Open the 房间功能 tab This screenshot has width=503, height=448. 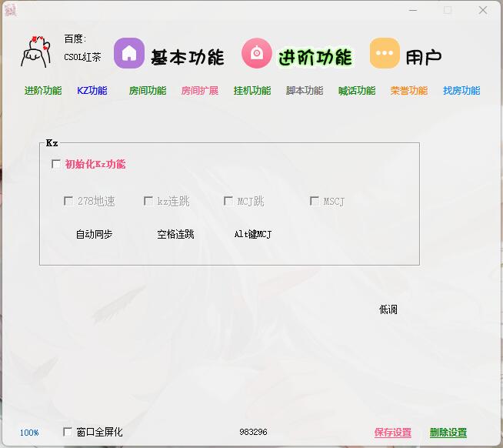tap(148, 91)
